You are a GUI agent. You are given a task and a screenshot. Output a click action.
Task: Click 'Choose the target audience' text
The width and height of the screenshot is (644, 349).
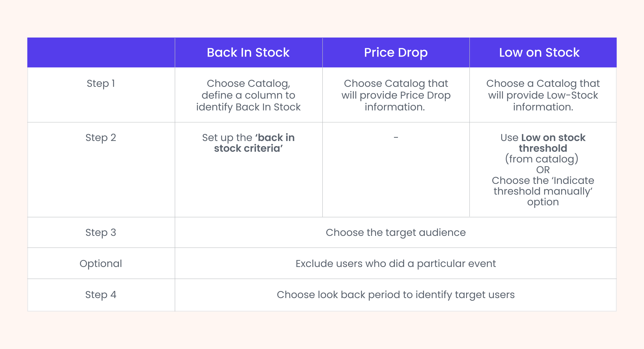click(x=396, y=232)
